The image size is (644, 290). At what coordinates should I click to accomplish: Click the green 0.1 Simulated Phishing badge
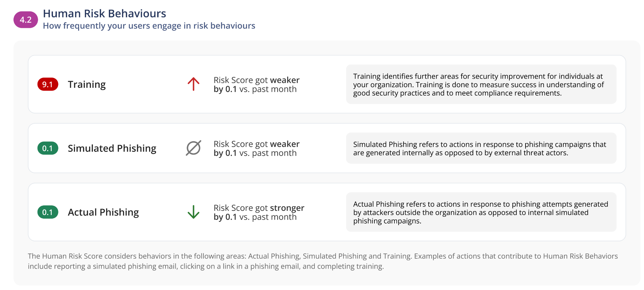48,148
